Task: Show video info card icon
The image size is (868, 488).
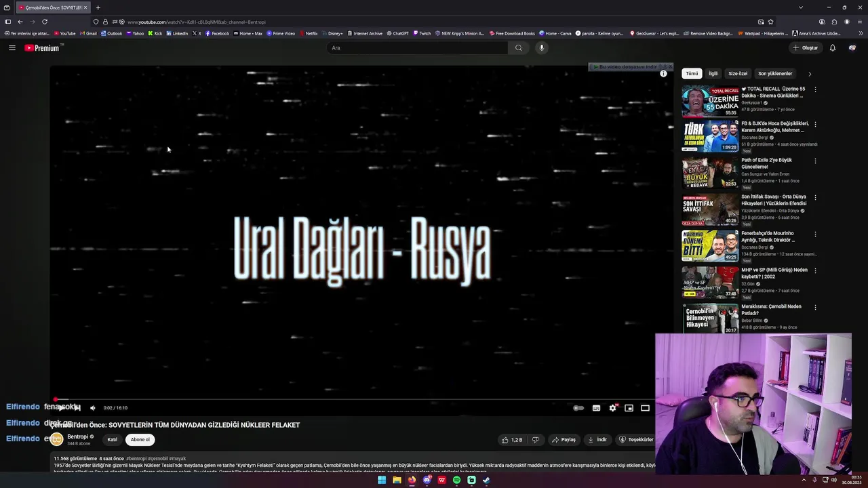Action: (x=663, y=74)
